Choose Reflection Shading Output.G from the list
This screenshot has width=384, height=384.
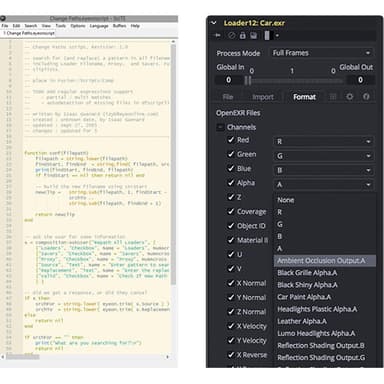[325, 358]
